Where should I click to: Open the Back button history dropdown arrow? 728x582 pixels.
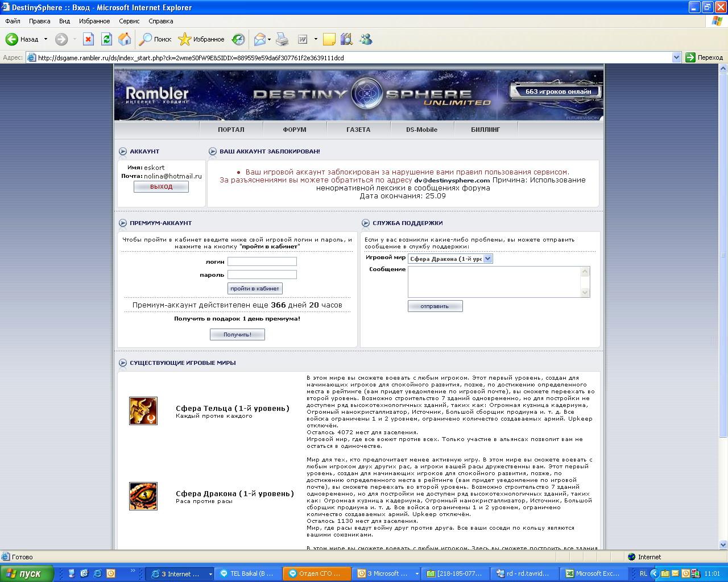45,39
